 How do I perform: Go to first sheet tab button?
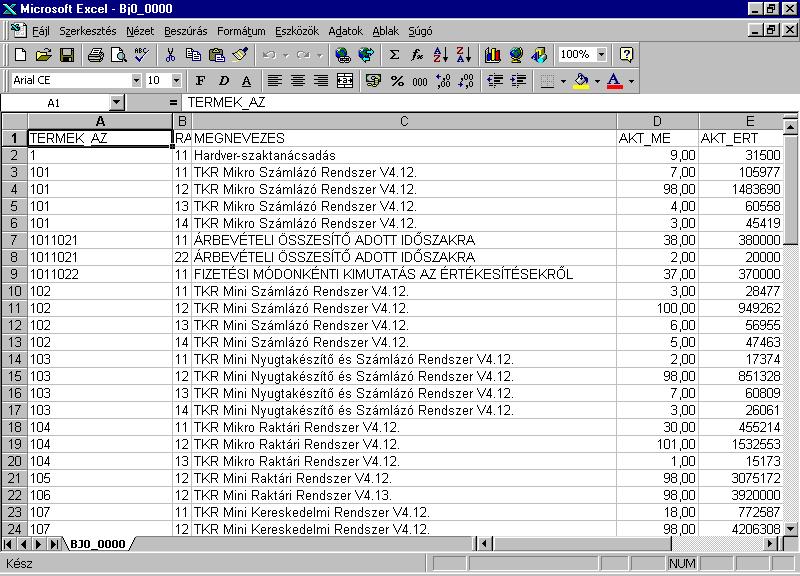coord(8,544)
